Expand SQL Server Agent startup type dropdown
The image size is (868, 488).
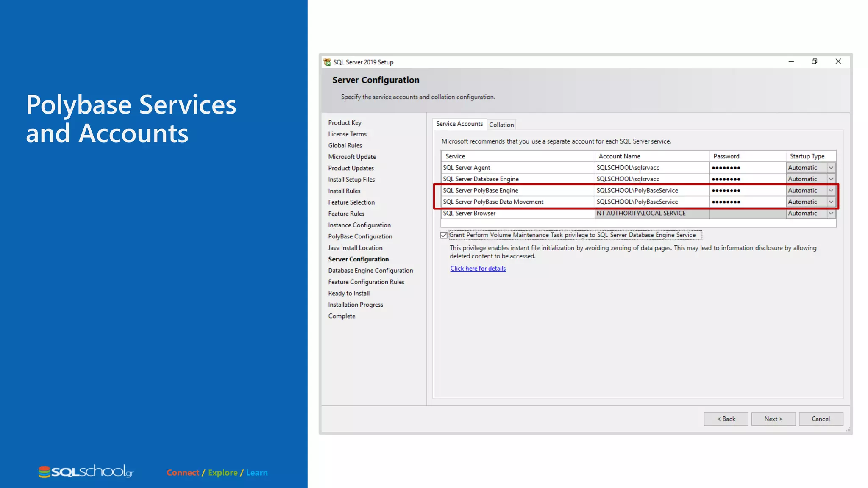click(x=831, y=168)
